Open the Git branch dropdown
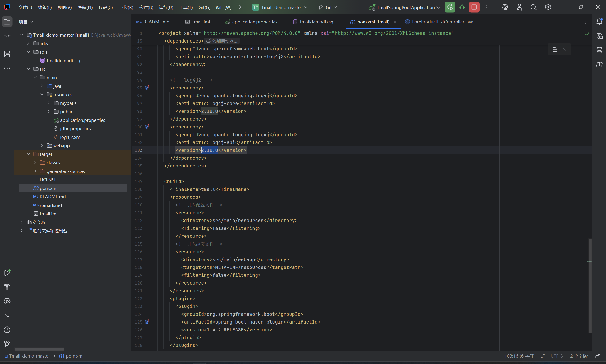The width and height of the screenshot is (606, 364). click(328, 7)
